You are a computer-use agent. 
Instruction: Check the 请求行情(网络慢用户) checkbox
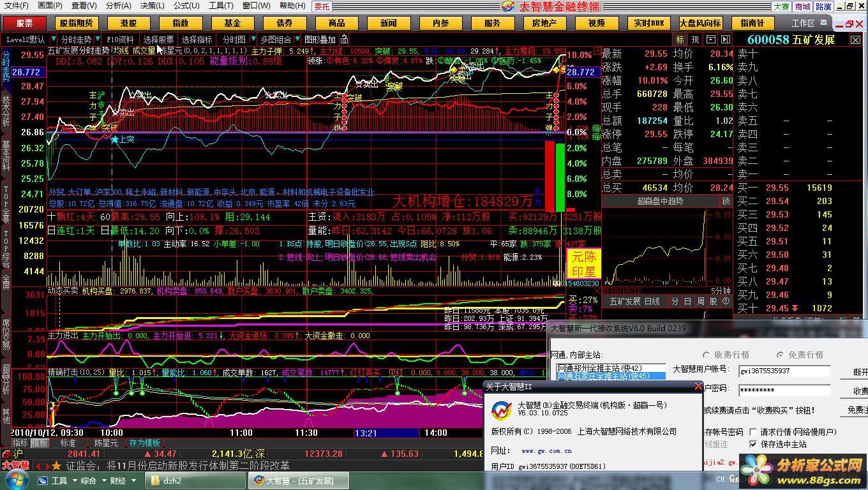pyautogui.click(x=753, y=432)
